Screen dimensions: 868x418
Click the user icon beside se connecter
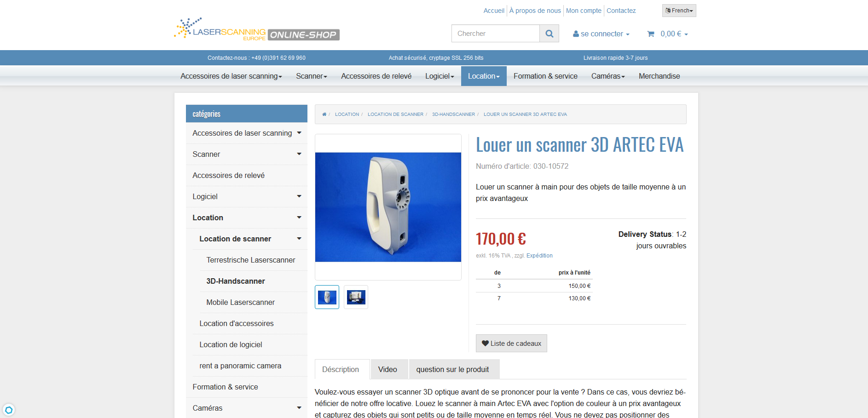click(x=576, y=34)
